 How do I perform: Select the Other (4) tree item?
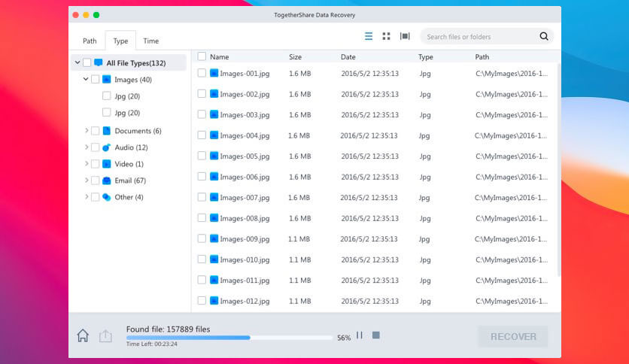click(x=129, y=197)
